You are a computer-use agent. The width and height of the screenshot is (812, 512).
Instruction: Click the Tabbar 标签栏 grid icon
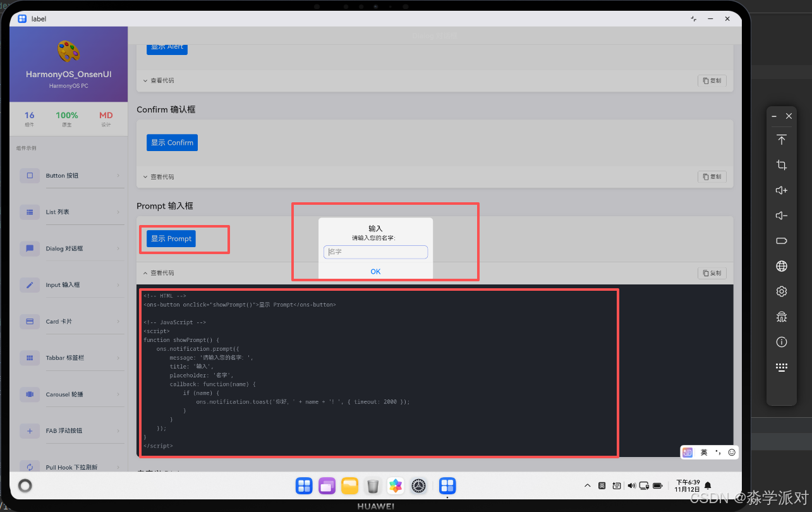tap(30, 358)
